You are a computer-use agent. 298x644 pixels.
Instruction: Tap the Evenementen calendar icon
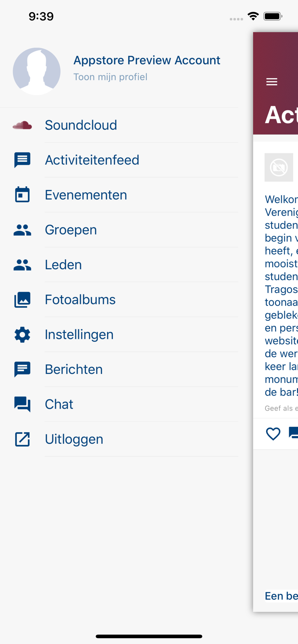tap(22, 195)
